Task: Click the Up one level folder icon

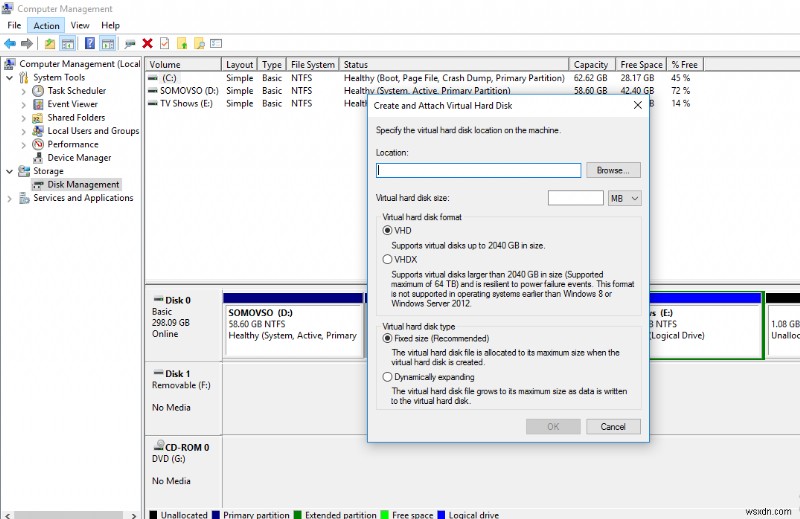Action: point(49,44)
